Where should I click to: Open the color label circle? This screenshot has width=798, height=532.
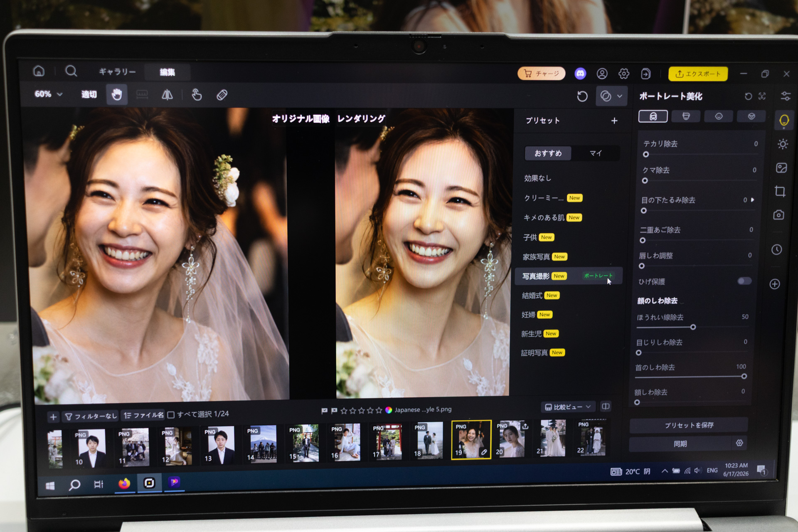click(x=389, y=410)
